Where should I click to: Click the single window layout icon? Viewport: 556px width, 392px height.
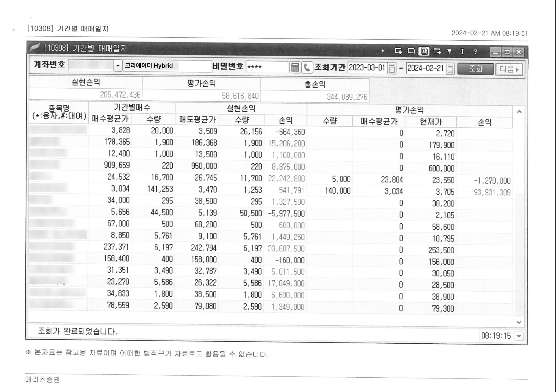pos(411,51)
